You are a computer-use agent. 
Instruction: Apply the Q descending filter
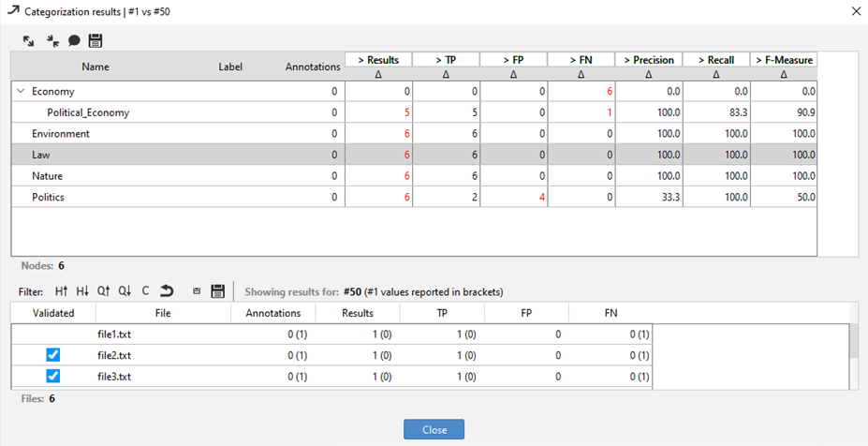click(x=125, y=290)
